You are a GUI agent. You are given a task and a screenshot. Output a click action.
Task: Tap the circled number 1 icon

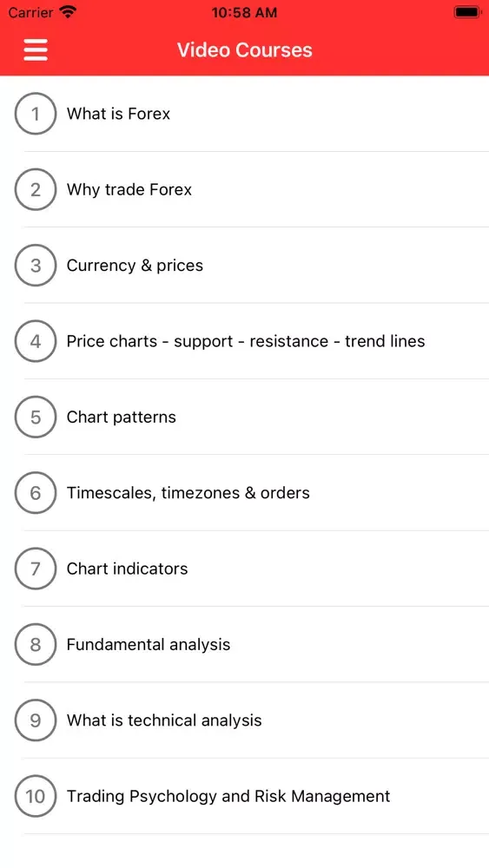tap(36, 114)
